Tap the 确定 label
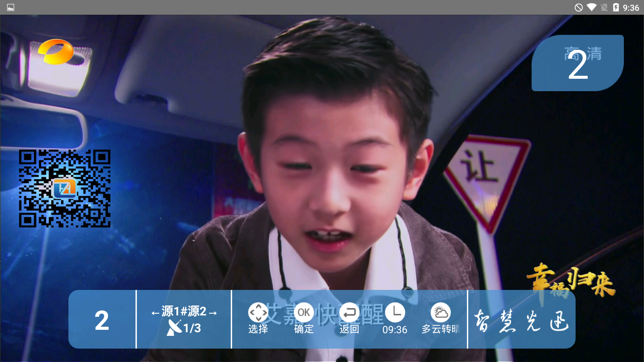 pos(304,329)
